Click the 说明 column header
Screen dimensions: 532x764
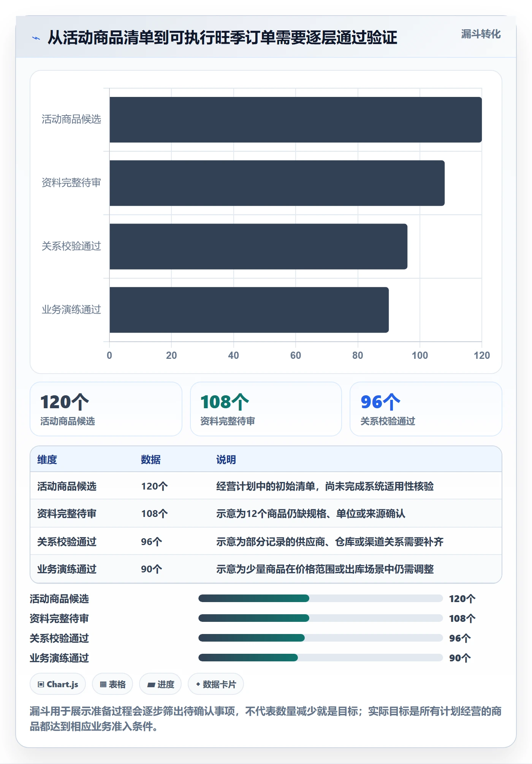tap(226, 460)
